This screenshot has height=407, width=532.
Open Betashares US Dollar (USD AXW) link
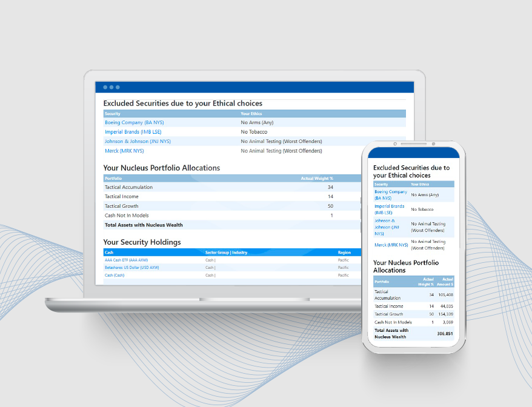[x=131, y=268]
